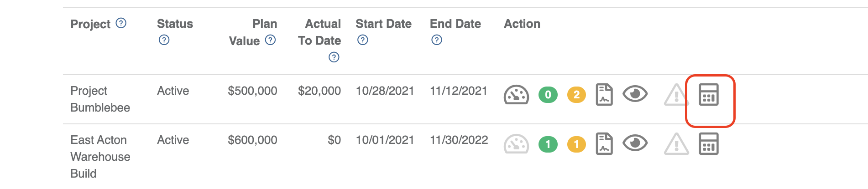Show help for the Start Date column
The image size is (868, 189).
click(x=363, y=40)
